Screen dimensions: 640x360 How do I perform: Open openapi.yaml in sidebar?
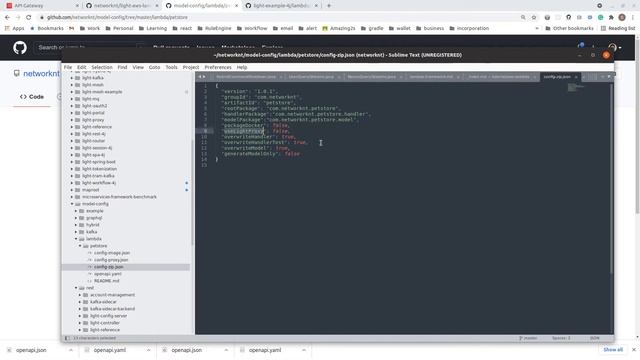coord(107,274)
